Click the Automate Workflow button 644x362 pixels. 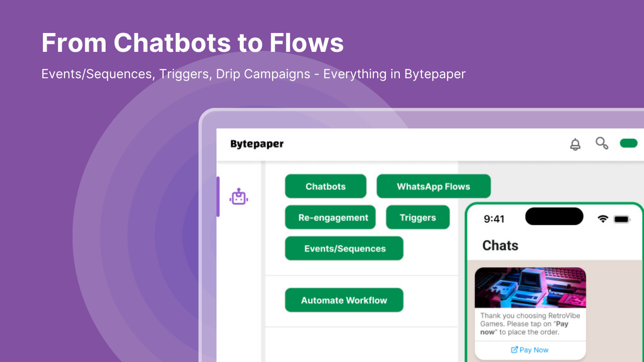click(344, 300)
